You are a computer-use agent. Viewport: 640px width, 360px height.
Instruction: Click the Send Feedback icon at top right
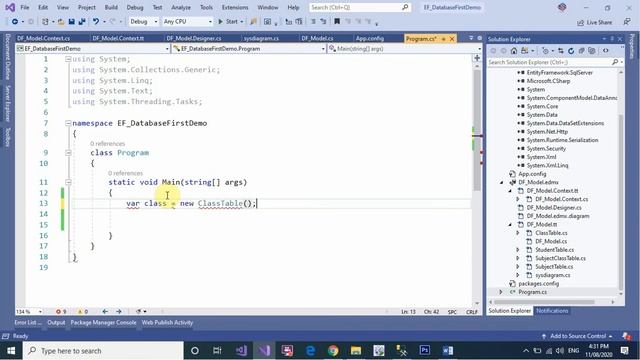pyautogui.click(x=627, y=22)
